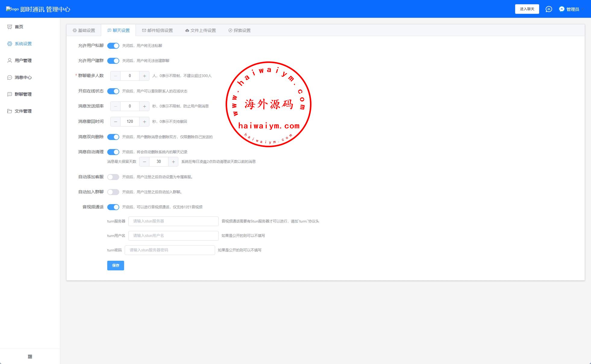Disable the 允许用户私聊 switch

(113, 46)
